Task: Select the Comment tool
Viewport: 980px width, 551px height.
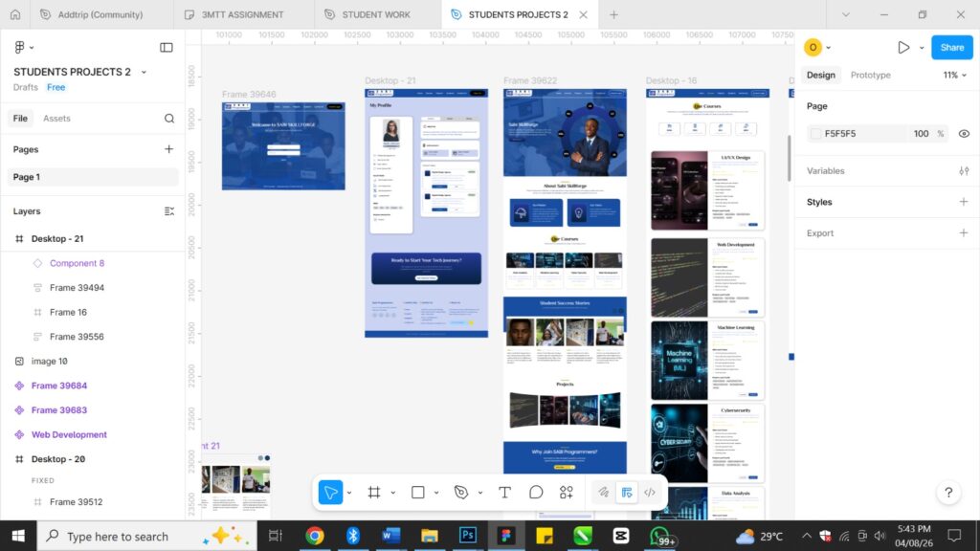Action: tap(536, 493)
